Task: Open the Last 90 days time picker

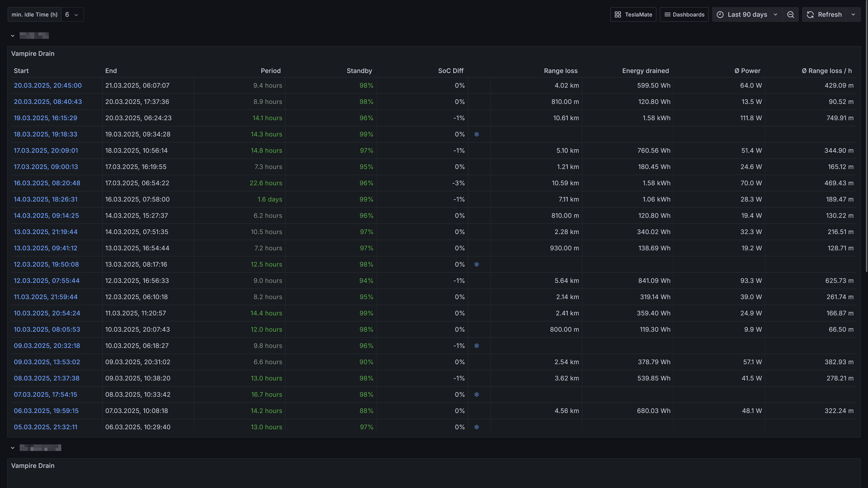Action: coord(747,14)
